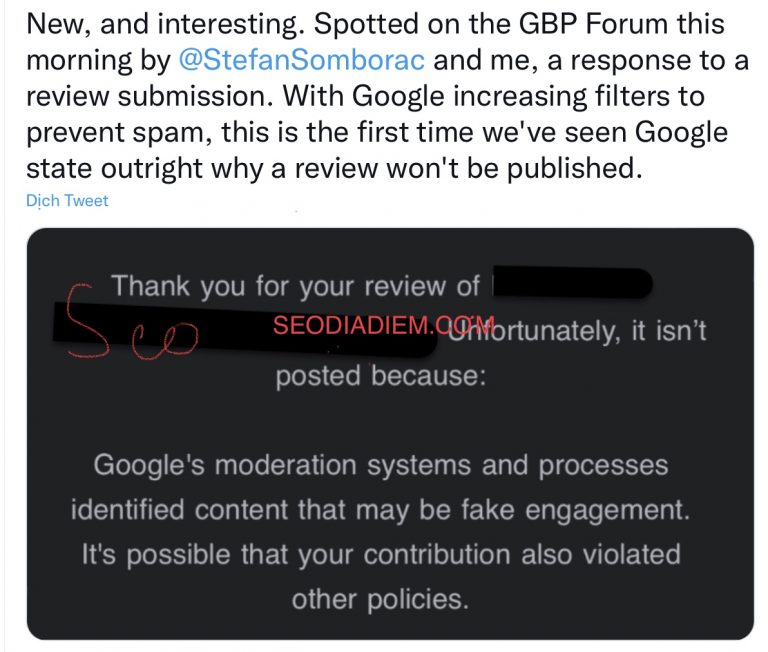The image size is (768, 652).
Task: Click the black redaction bar after "review of"
Action: click(x=572, y=286)
